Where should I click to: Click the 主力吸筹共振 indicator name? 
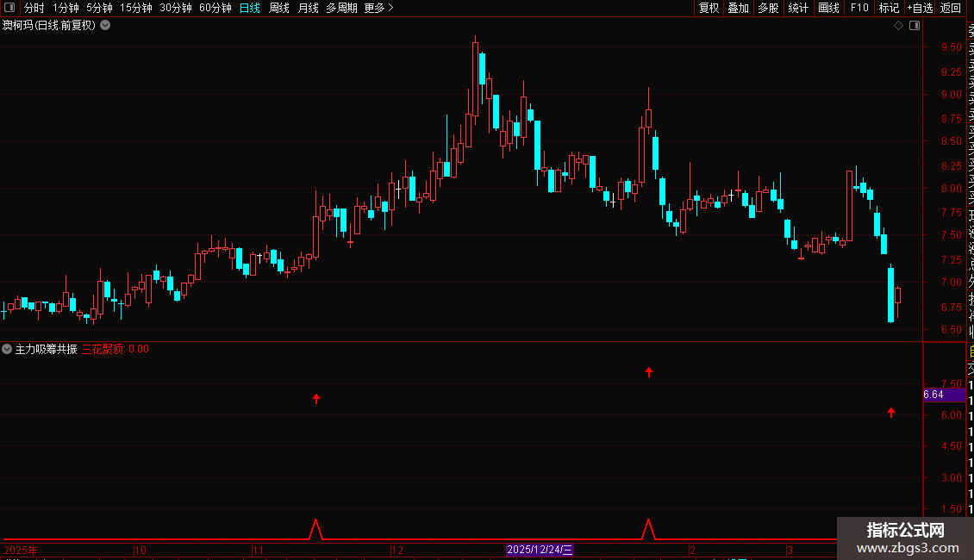[46, 349]
